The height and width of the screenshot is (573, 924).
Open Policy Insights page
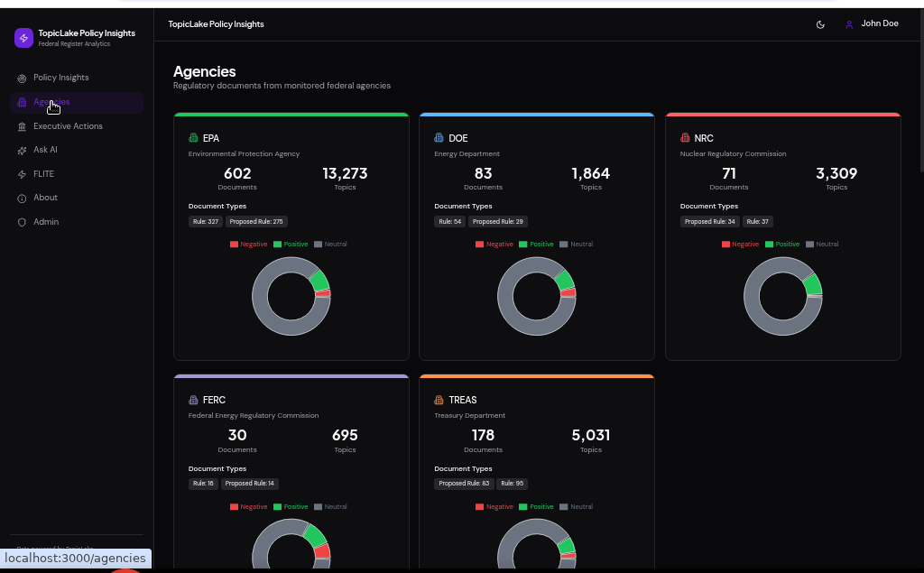[x=61, y=78]
